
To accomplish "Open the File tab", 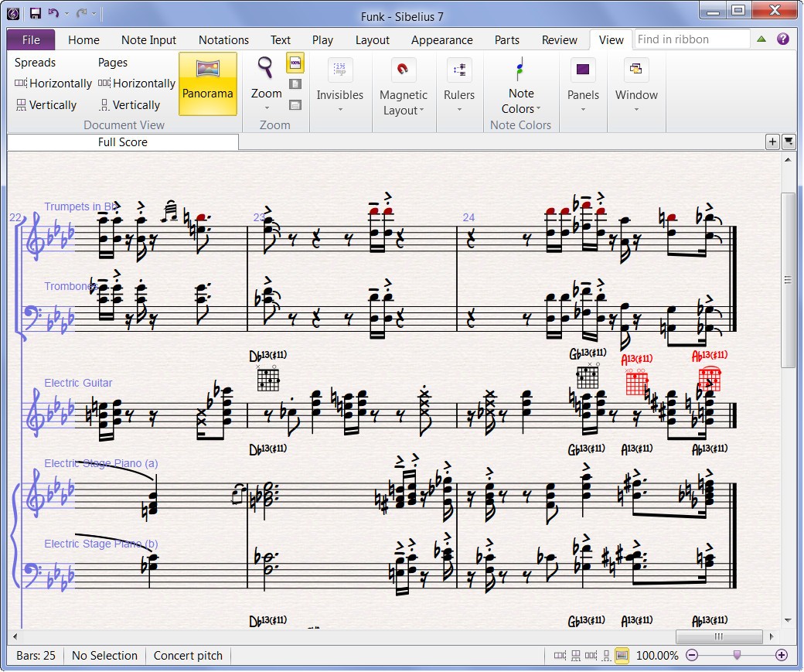I will pos(31,40).
